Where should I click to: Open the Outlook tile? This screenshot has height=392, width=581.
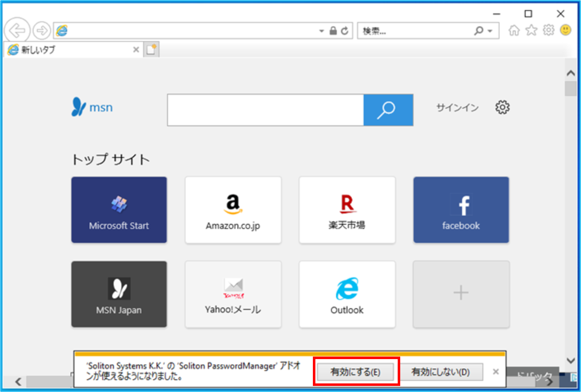coord(347,294)
